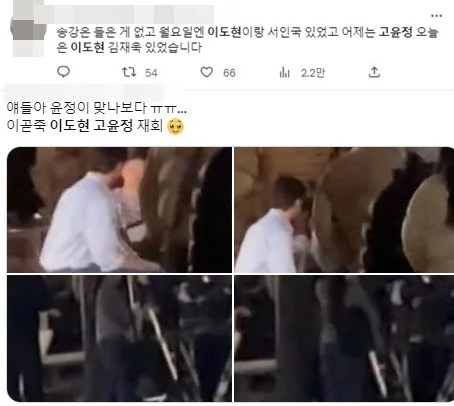Click the like count 66
454x406 pixels.
tap(229, 73)
